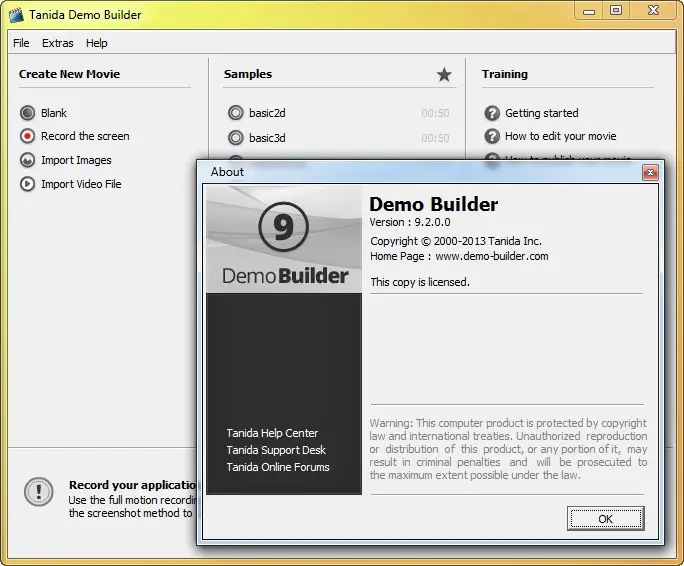Screen dimensions: 684x566
Task: Click the www.demo-builder.com home page link
Action: [492, 256]
